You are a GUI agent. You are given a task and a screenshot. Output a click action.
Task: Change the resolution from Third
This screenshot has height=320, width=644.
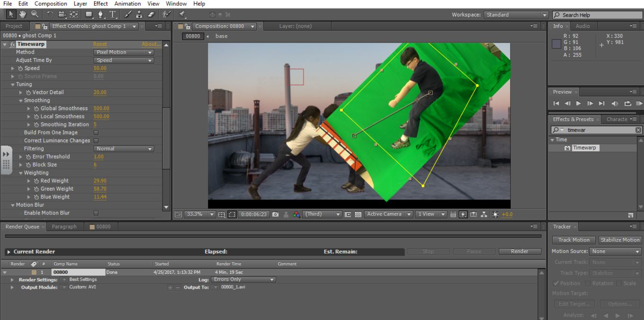322,214
